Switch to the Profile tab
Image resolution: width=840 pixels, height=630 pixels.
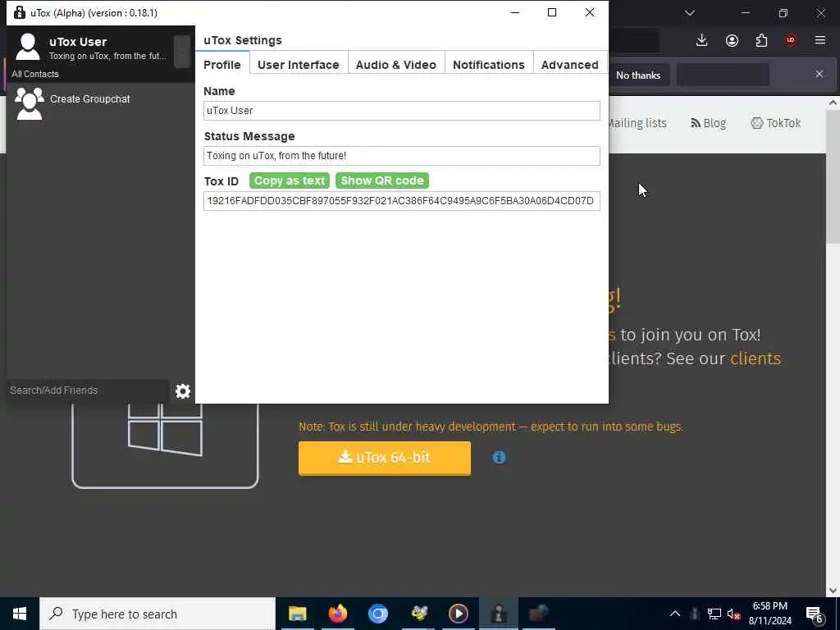click(x=222, y=64)
